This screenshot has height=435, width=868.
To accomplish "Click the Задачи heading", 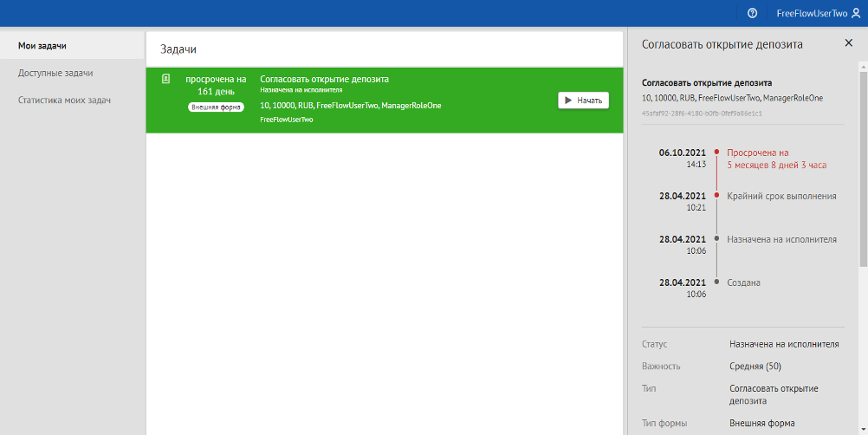I will [x=178, y=49].
